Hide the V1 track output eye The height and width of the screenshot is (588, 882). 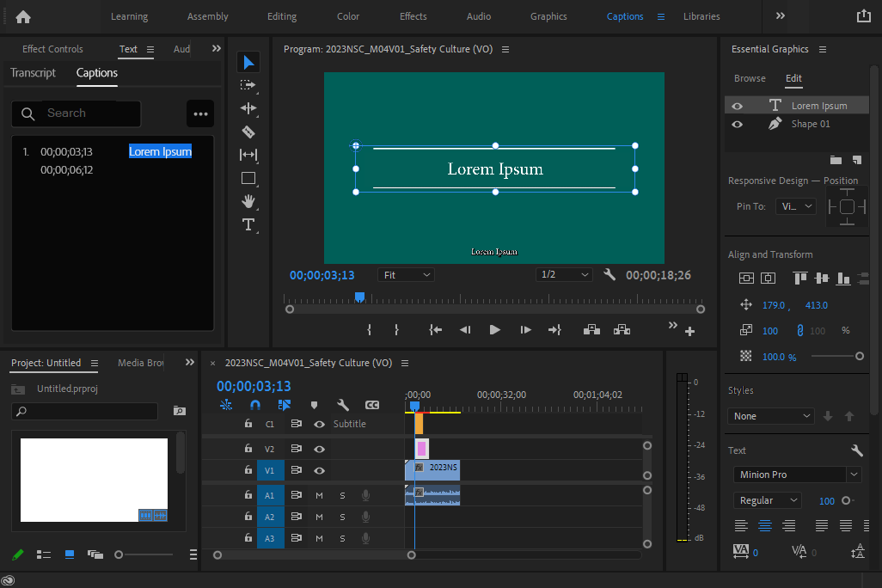tap(318, 470)
